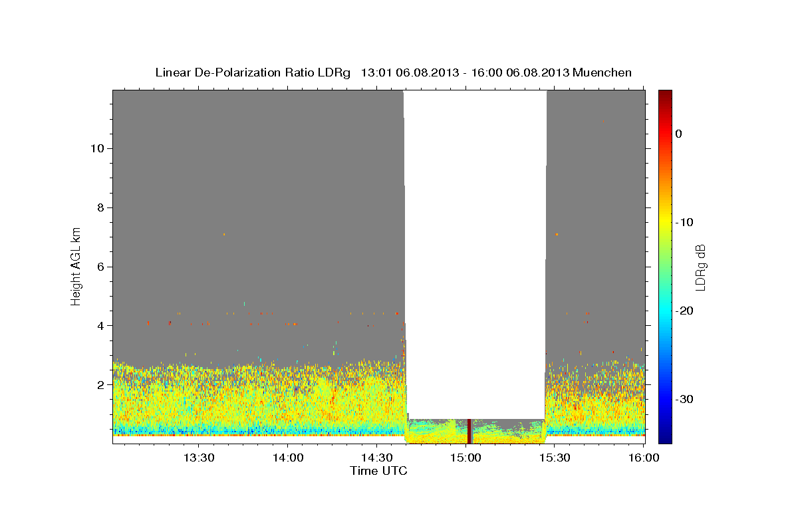
Task: Click the plot title text
Action: [x=394, y=72]
